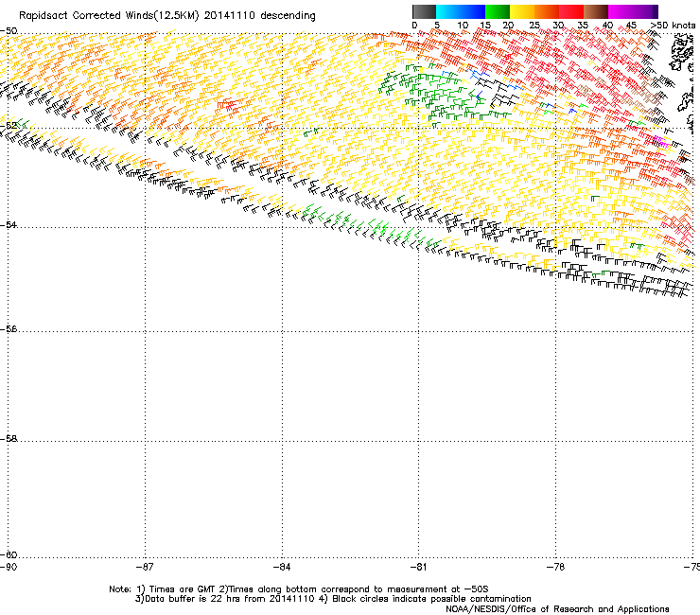Click the legend label '35'
Viewport: 700px width, 615px height.
[583, 26]
